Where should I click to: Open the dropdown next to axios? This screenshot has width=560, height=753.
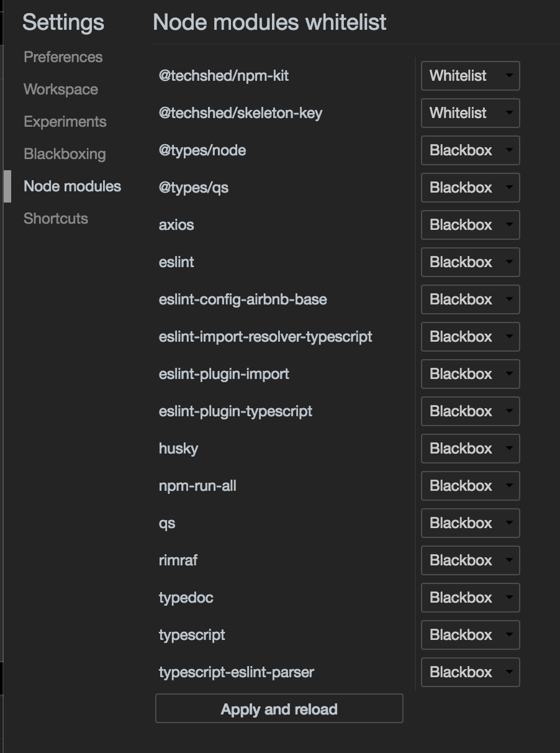(470, 225)
